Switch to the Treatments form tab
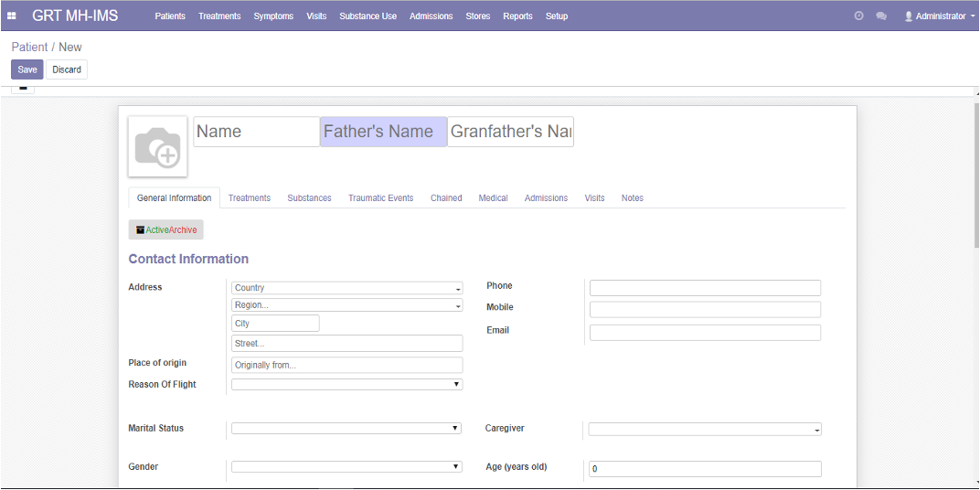 (250, 198)
